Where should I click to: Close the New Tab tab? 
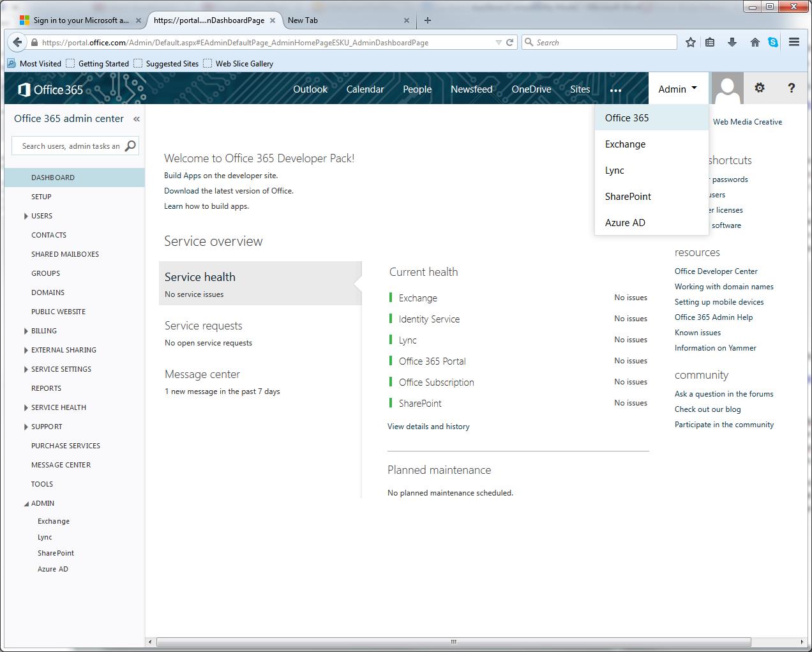tap(407, 20)
